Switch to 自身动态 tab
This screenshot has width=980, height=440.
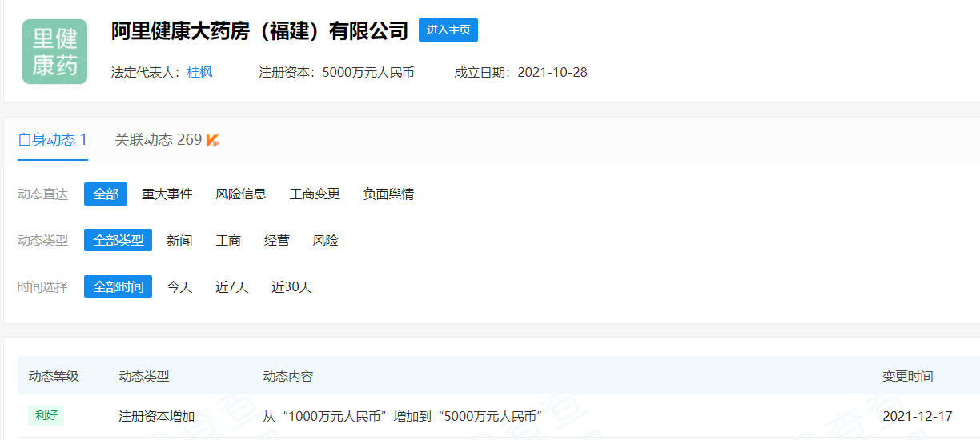(x=52, y=140)
